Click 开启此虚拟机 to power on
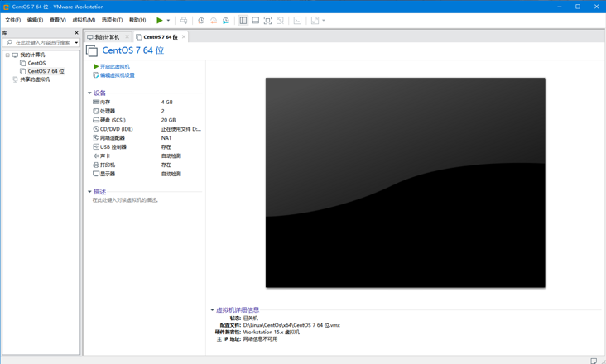The height and width of the screenshot is (364, 606). point(114,67)
